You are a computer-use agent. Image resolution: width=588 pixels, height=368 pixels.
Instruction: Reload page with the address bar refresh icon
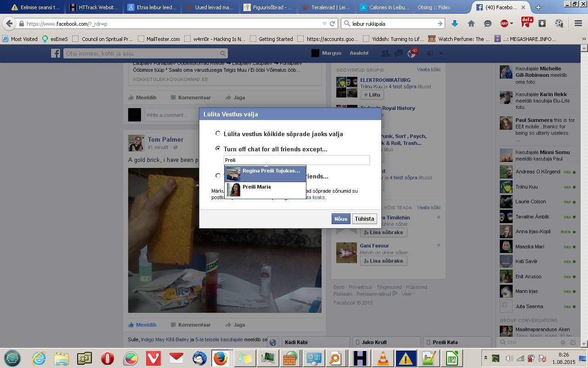click(x=333, y=23)
